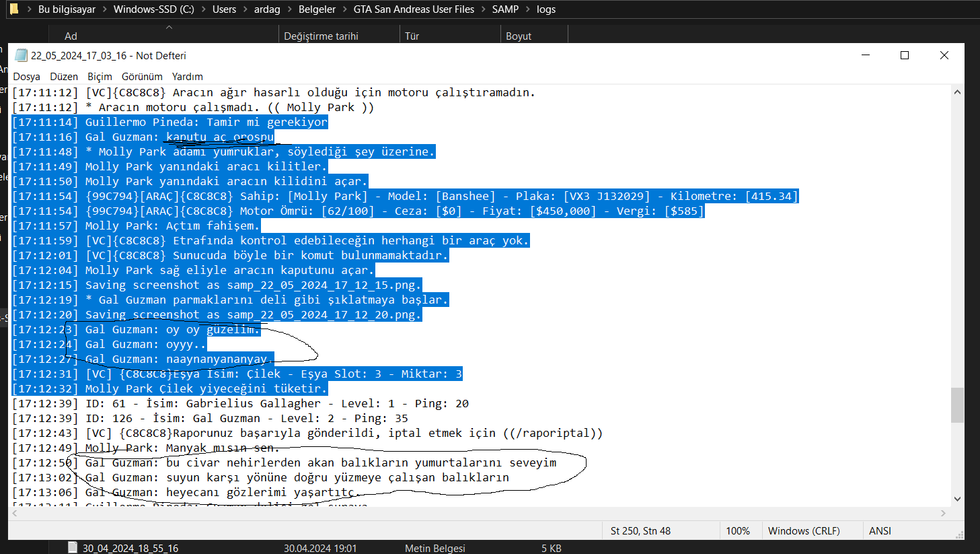Click the logs breadcrumb segment
Viewport: 980px width, 554px height.
(x=546, y=9)
